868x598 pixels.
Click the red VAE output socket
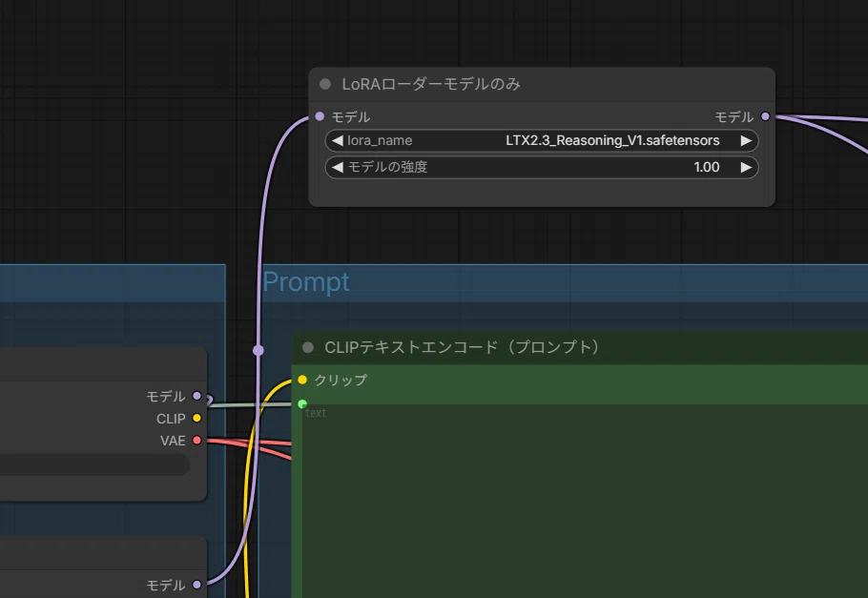click(196, 441)
